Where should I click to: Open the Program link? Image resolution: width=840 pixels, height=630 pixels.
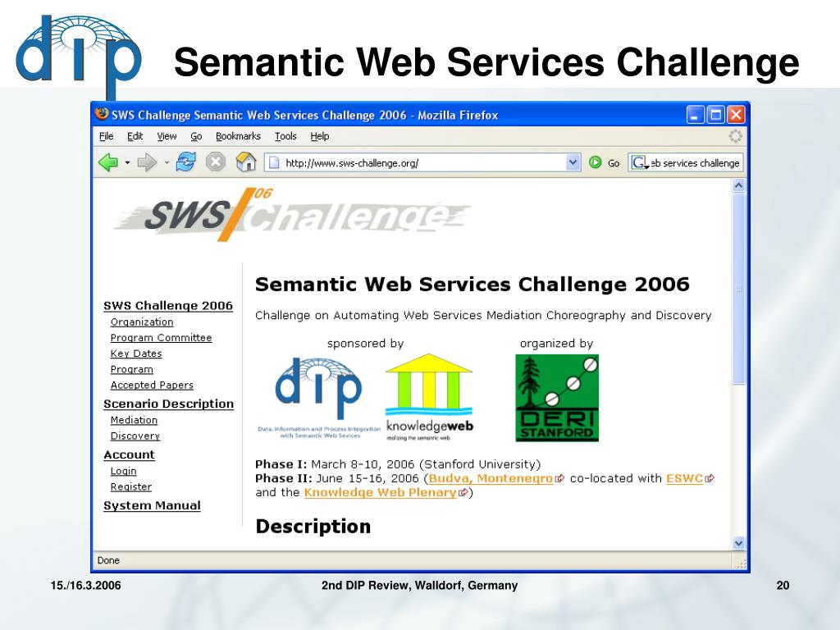pos(132,369)
